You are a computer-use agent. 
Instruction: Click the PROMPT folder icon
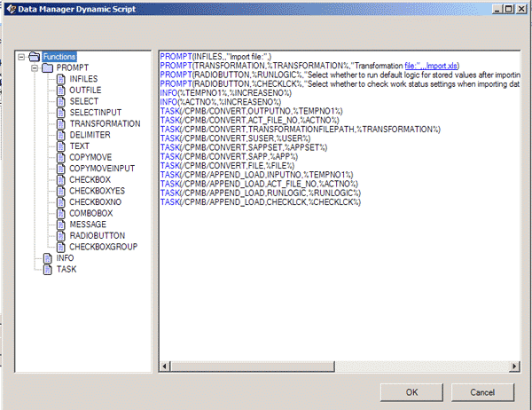click(48, 68)
